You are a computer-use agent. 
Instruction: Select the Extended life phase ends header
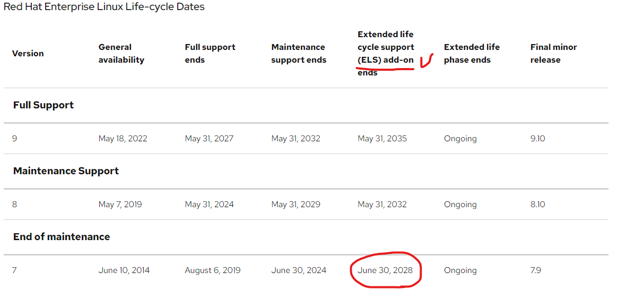click(x=472, y=54)
